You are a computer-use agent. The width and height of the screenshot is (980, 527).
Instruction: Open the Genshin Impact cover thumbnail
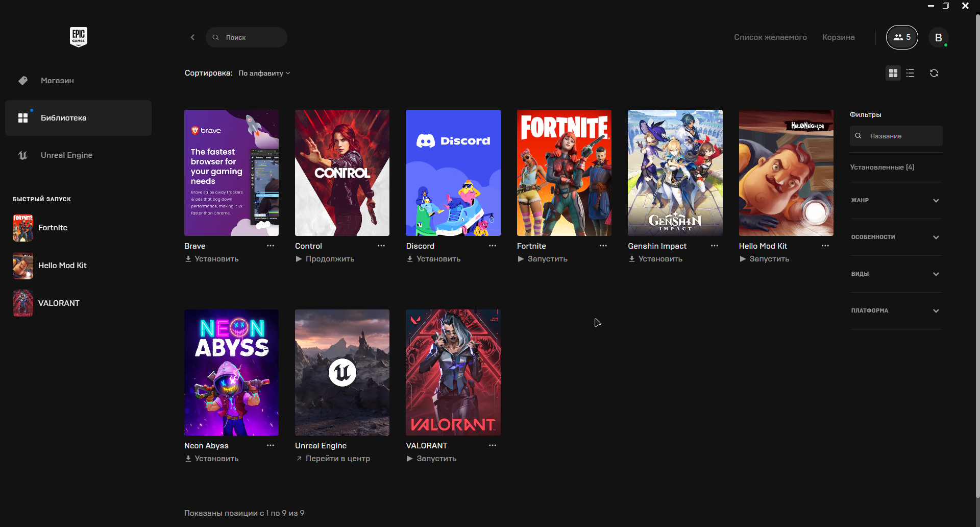click(675, 173)
